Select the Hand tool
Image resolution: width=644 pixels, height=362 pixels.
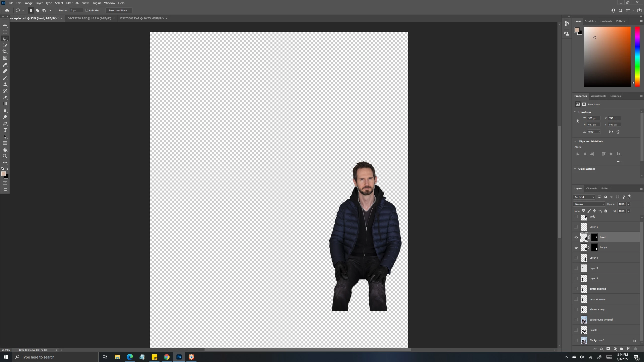coord(5,150)
